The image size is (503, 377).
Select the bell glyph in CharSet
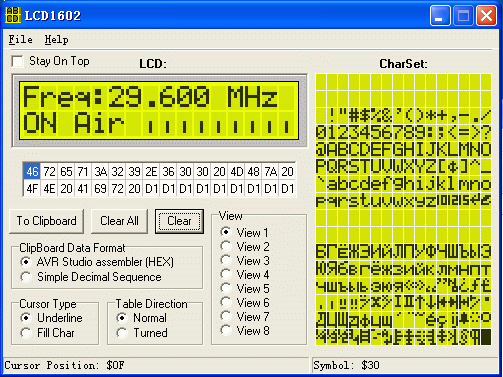(464, 320)
